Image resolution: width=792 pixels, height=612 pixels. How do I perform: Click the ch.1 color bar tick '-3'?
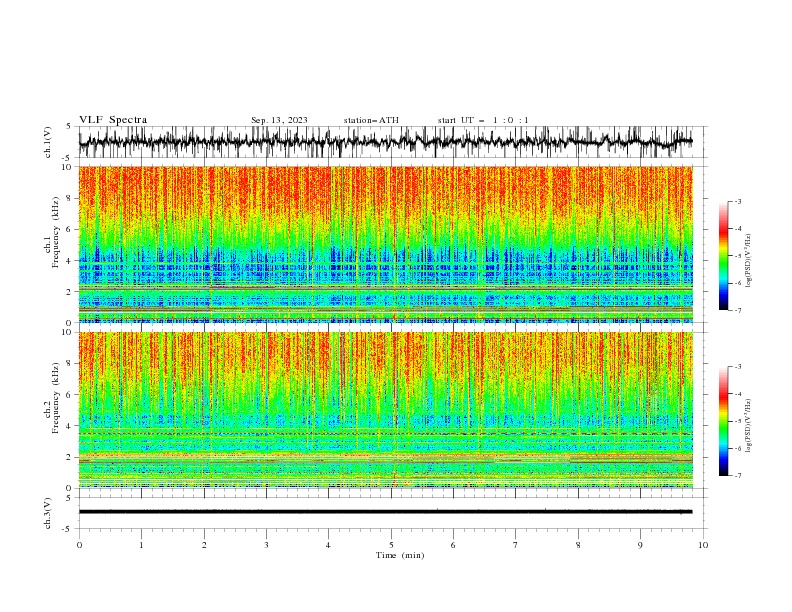coord(738,201)
